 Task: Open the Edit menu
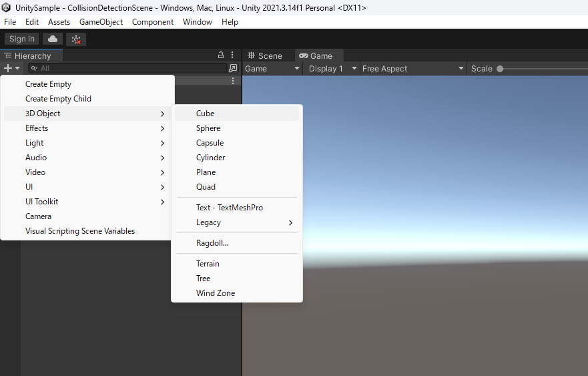point(32,22)
